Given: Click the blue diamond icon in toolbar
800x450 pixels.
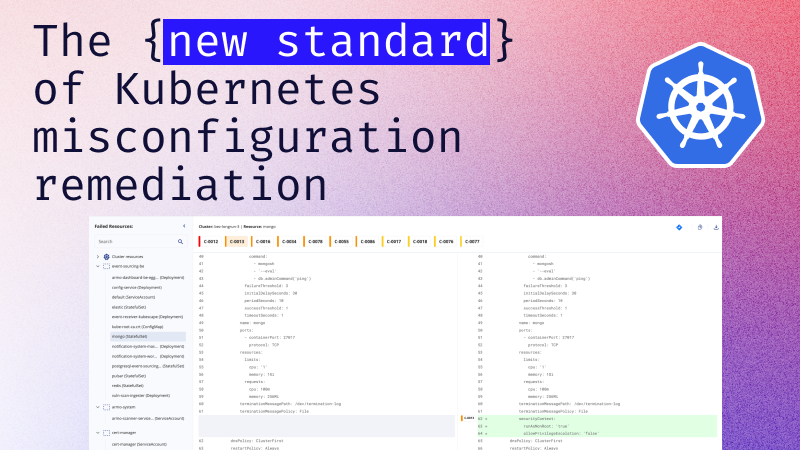Looking at the screenshot, I should point(679,228).
